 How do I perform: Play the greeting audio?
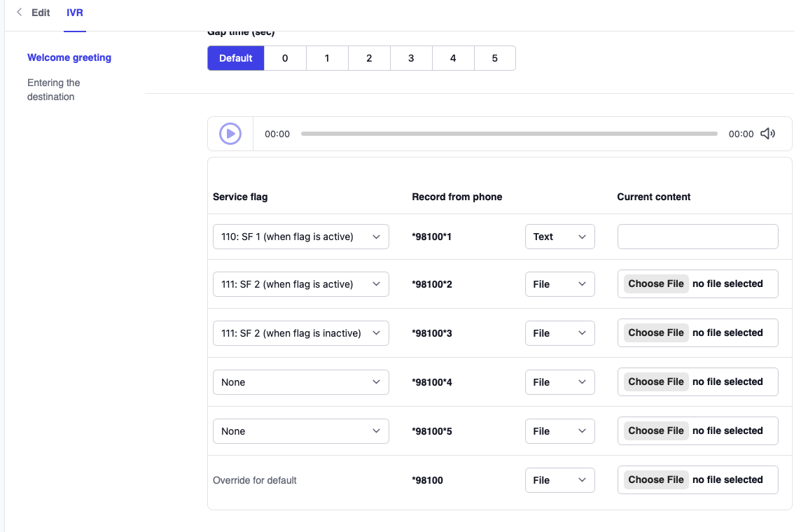(230, 134)
